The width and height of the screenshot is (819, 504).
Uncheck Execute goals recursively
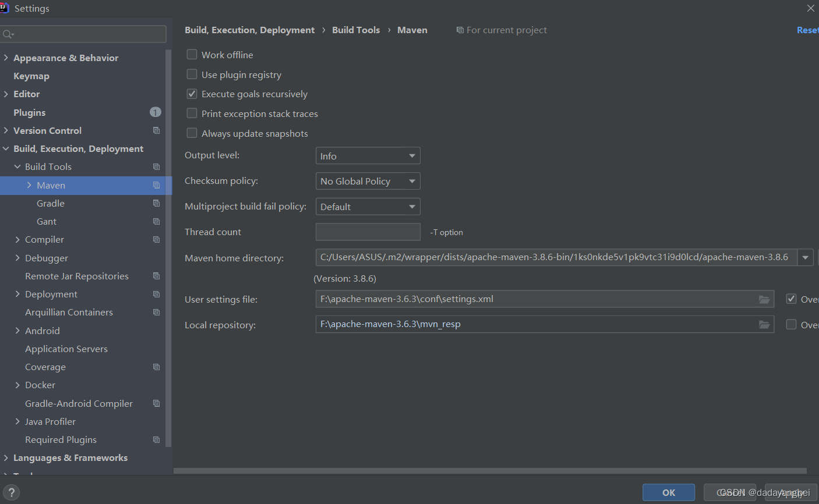[192, 94]
